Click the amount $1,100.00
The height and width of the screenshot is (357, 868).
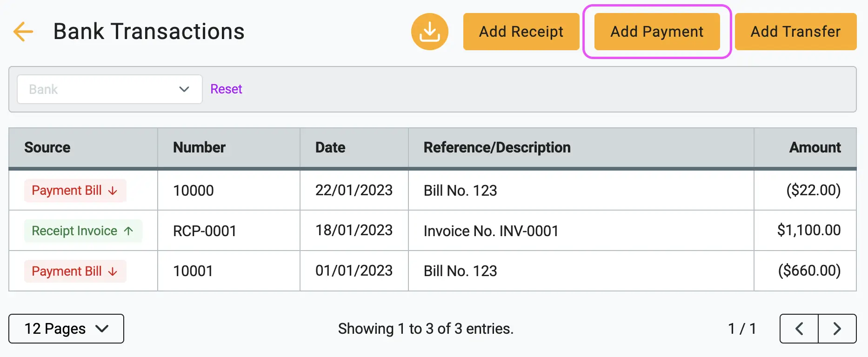coord(809,231)
